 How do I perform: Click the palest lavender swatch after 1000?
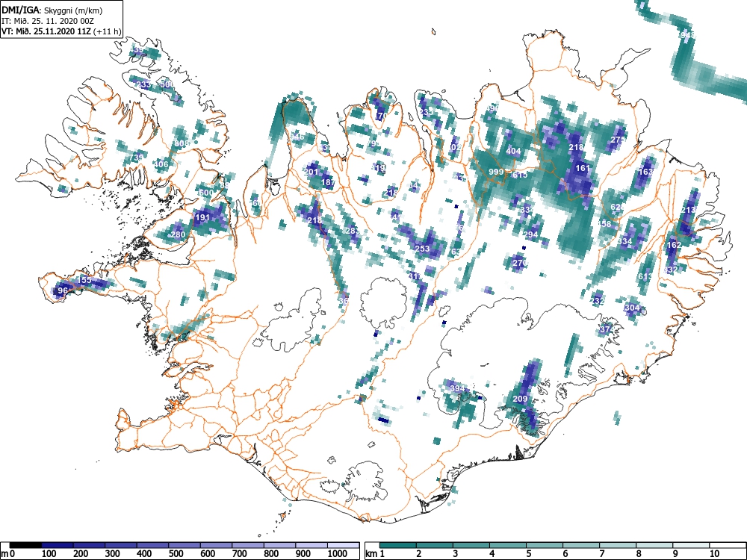pyautogui.click(x=343, y=545)
